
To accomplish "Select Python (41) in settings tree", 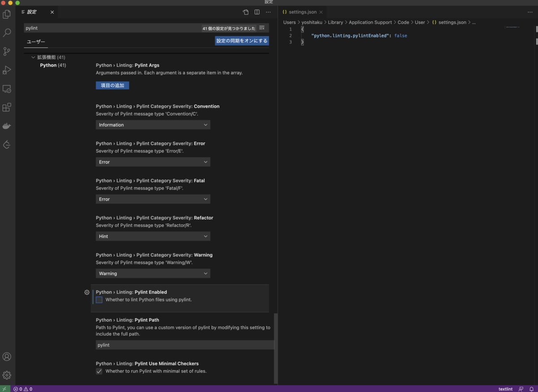I will [x=53, y=65].
